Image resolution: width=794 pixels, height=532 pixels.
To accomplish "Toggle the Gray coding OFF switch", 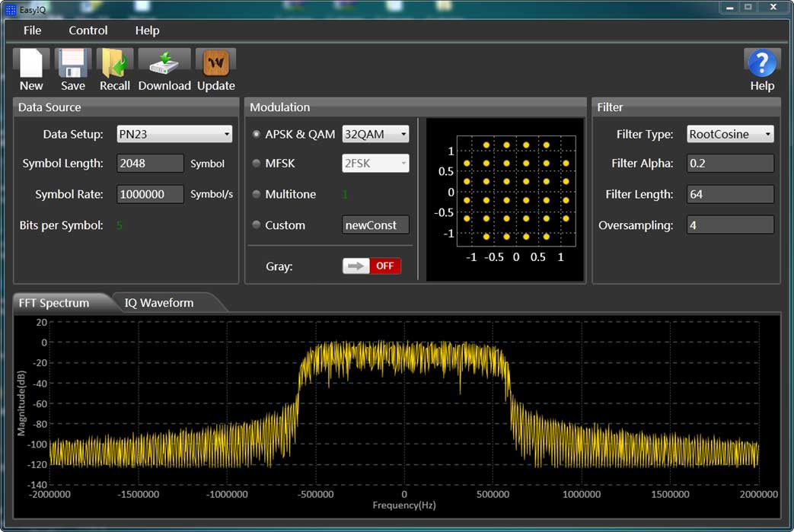I will click(371, 266).
